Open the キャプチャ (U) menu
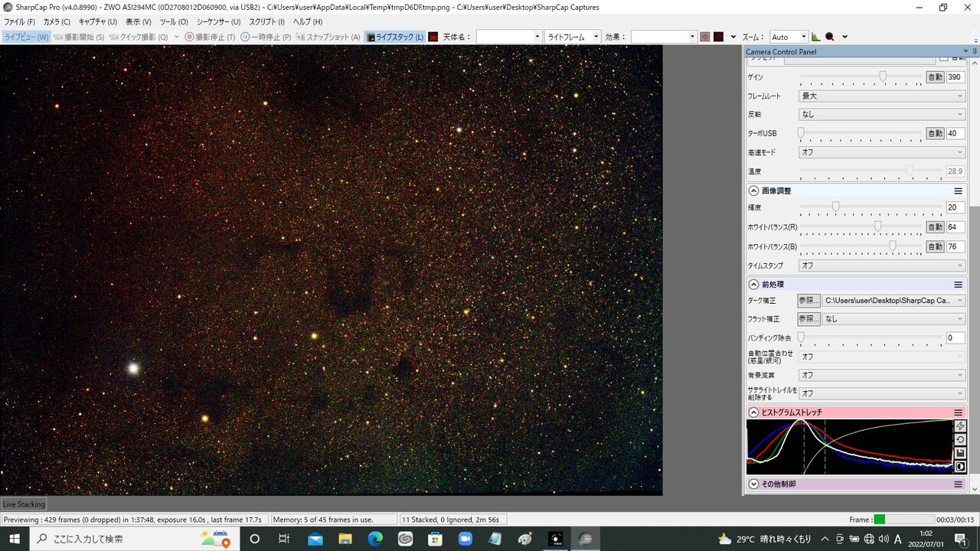Image resolution: width=980 pixels, height=551 pixels. [x=98, y=22]
